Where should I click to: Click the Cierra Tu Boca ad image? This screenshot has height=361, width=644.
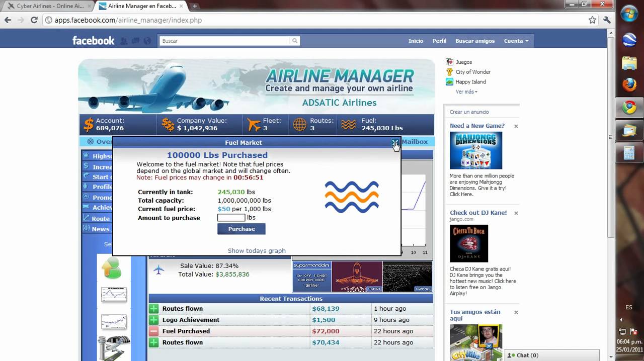tap(469, 243)
